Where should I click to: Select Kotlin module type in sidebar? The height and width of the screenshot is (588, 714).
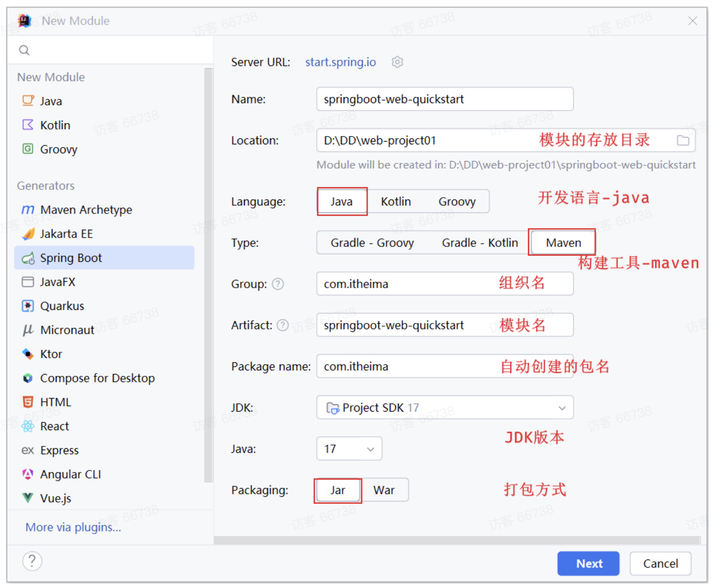[x=104, y=125]
